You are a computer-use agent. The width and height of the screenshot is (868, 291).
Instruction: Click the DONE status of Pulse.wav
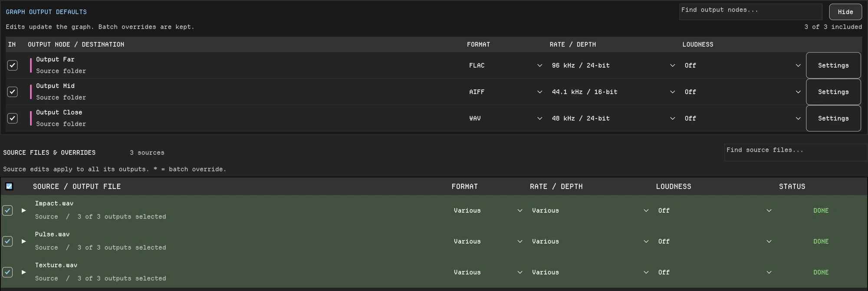pyautogui.click(x=821, y=241)
